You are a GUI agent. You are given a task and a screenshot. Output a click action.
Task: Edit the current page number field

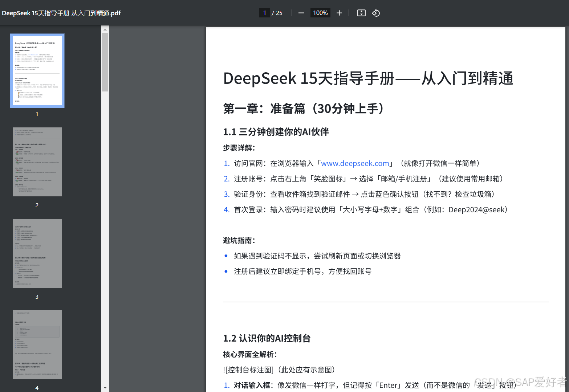pos(264,13)
